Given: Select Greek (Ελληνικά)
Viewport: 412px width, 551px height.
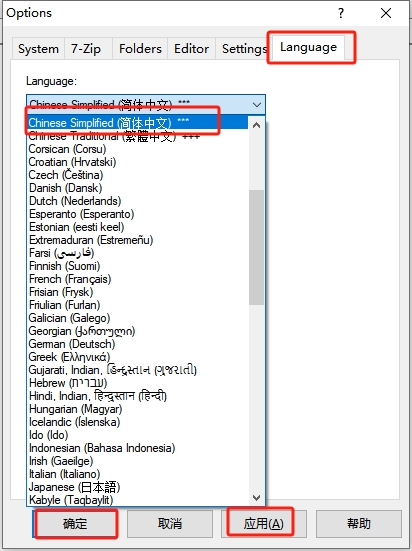Looking at the screenshot, I should click(x=138, y=357).
